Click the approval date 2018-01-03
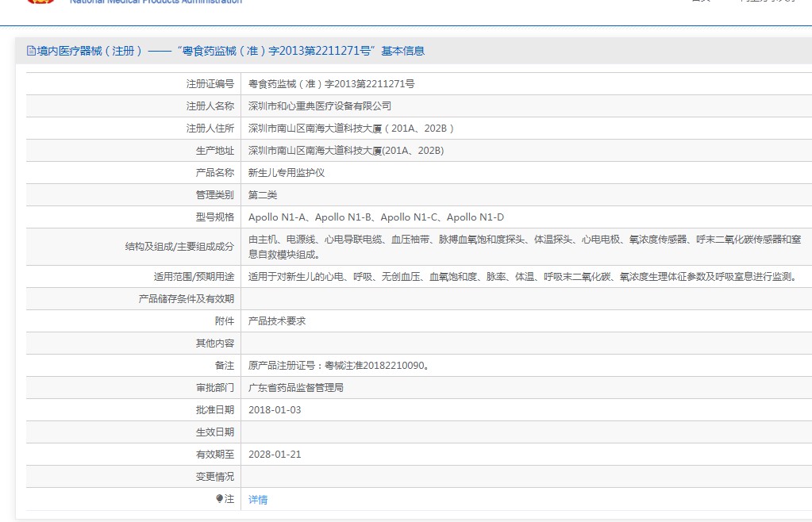This screenshot has width=812, height=522. coord(275,410)
